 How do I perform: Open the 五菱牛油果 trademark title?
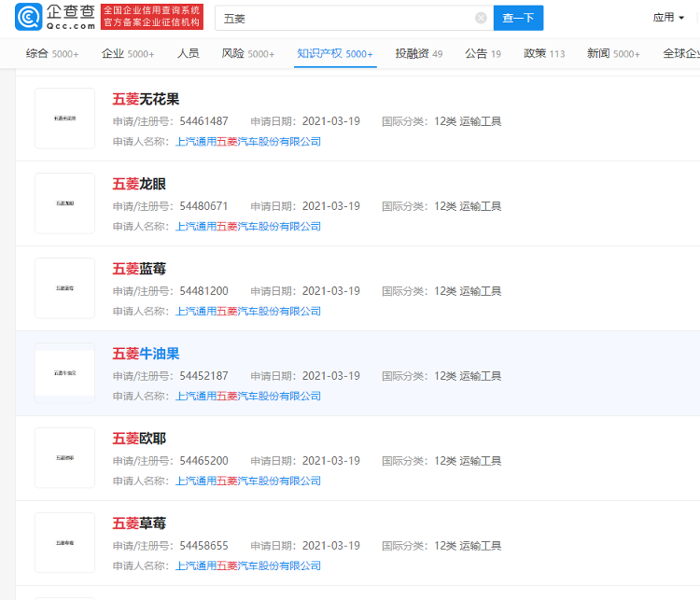(146, 354)
